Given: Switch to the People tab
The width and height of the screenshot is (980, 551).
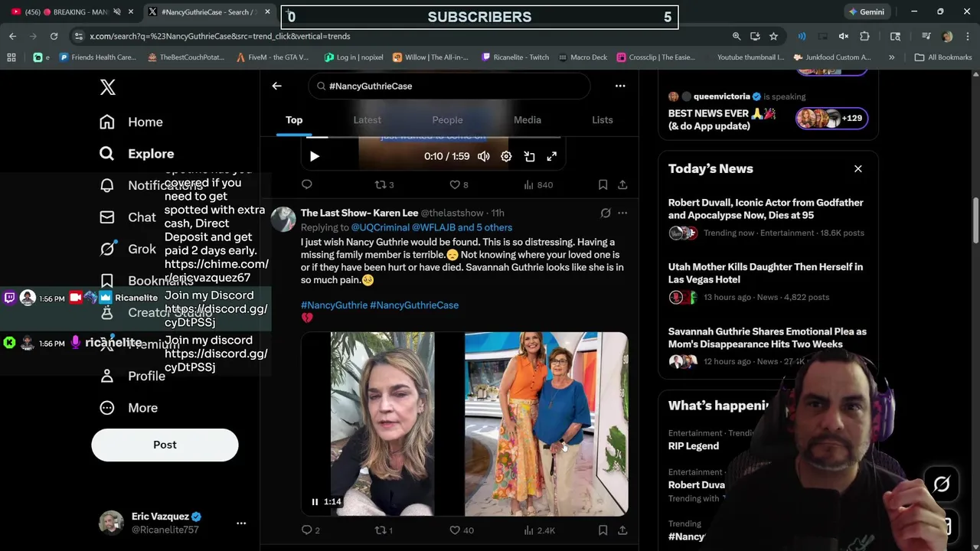Looking at the screenshot, I should click(x=447, y=120).
